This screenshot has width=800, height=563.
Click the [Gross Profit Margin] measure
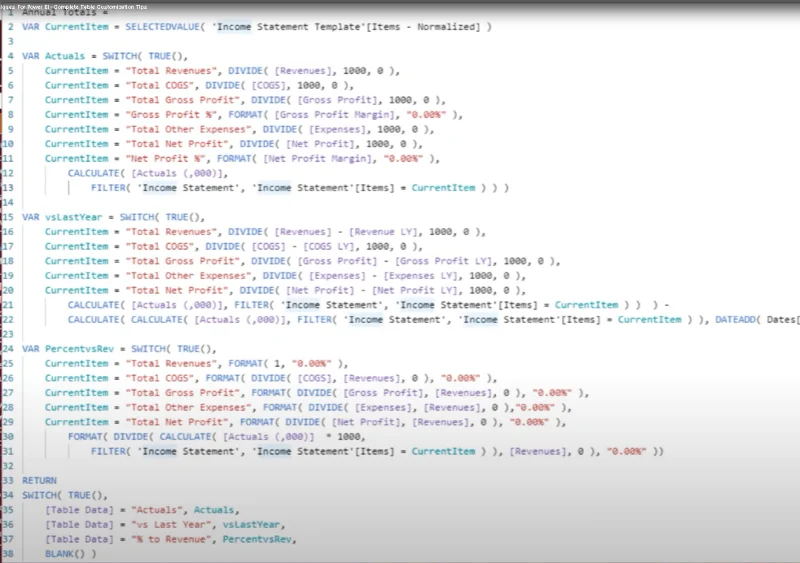click(335, 115)
